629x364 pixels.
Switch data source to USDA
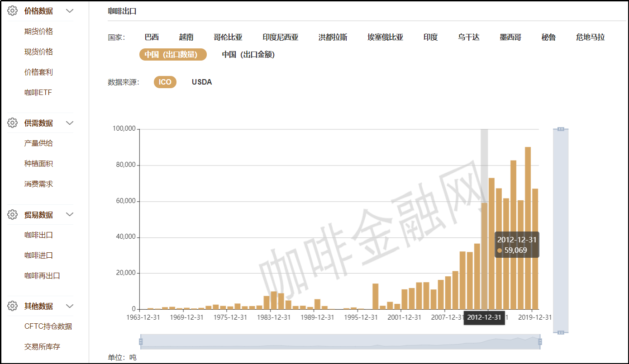coord(202,82)
